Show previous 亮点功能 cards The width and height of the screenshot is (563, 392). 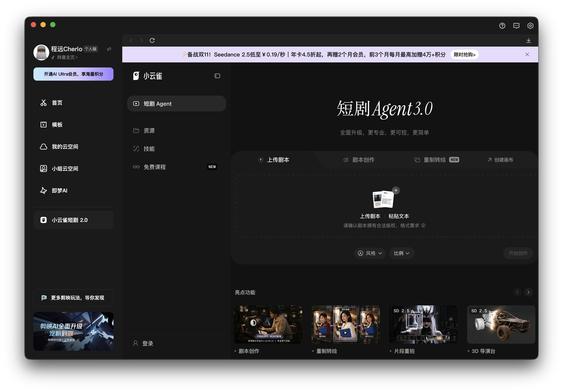click(517, 292)
